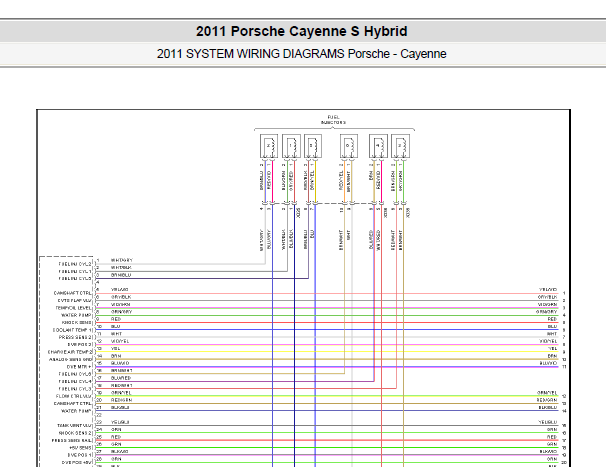606x467 pixels.
Task: Click the second fuel injector symbol from left
Action: [x=291, y=146]
